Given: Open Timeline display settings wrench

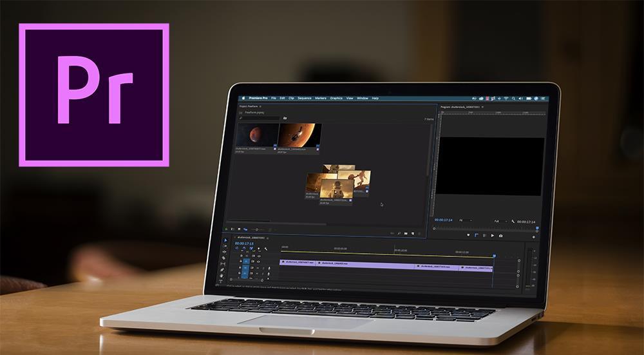Looking at the screenshot, I should coord(266,249).
